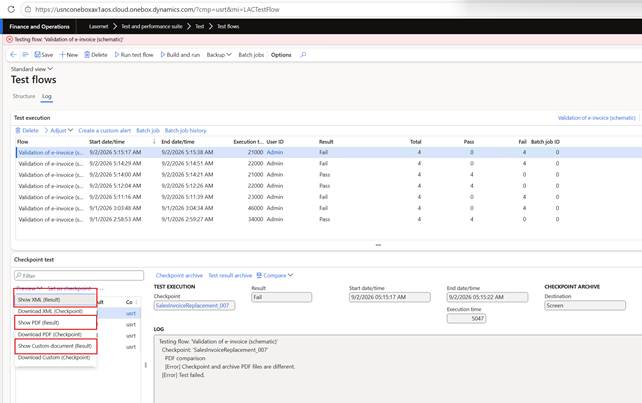This screenshot has width=642, height=403.
Task: Click Build and run
Action: tap(180, 54)
